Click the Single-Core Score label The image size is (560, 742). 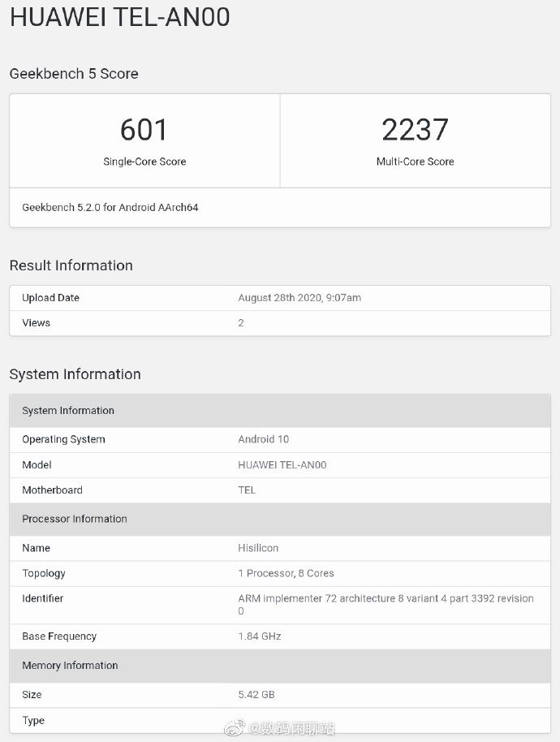[144, 162]
